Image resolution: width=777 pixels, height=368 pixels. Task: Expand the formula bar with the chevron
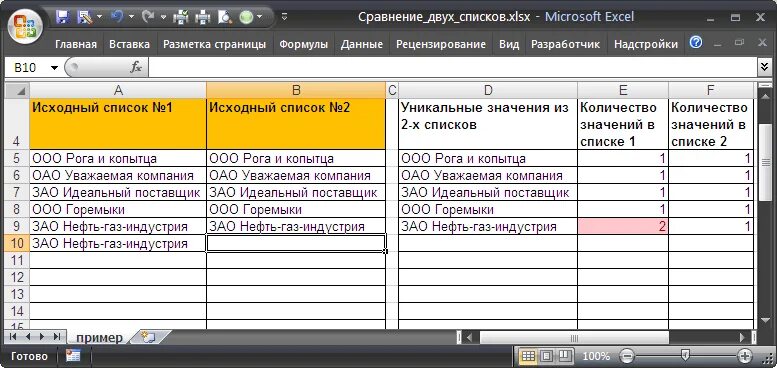(x=765, y=68)
